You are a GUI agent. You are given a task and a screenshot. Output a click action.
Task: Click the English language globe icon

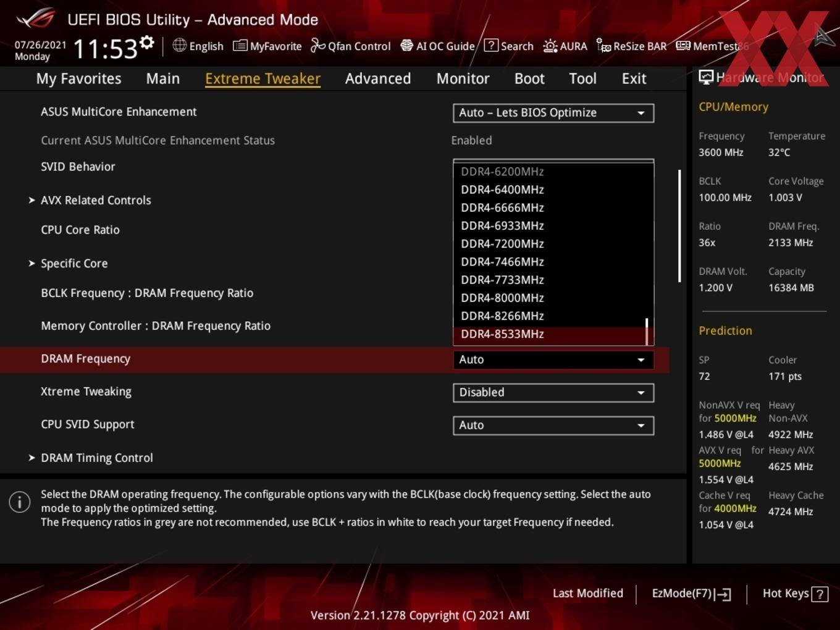(179, 45)
